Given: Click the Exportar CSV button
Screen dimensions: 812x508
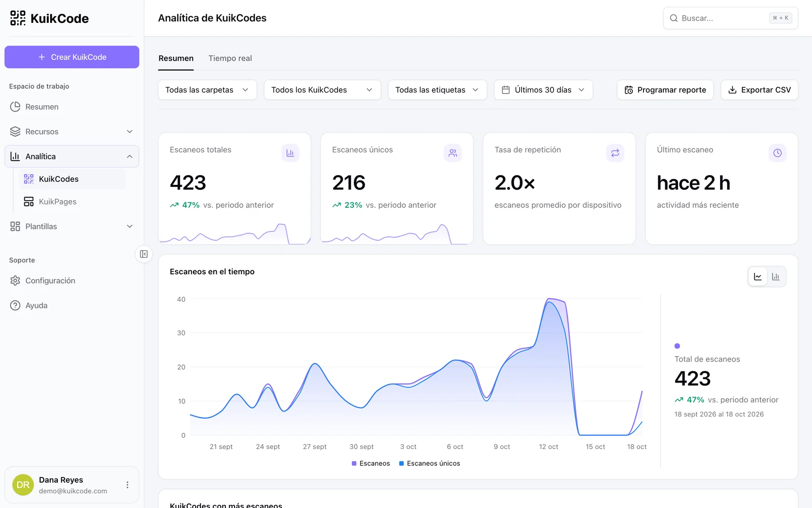Looking at the screenshot, I should (x=760, y=90).
